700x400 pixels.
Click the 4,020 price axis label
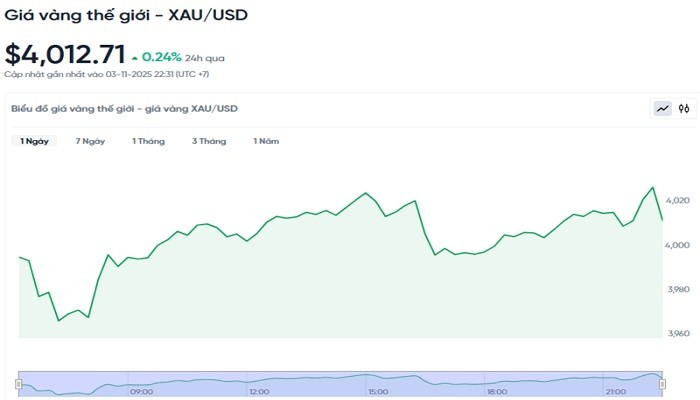point(677,201)
